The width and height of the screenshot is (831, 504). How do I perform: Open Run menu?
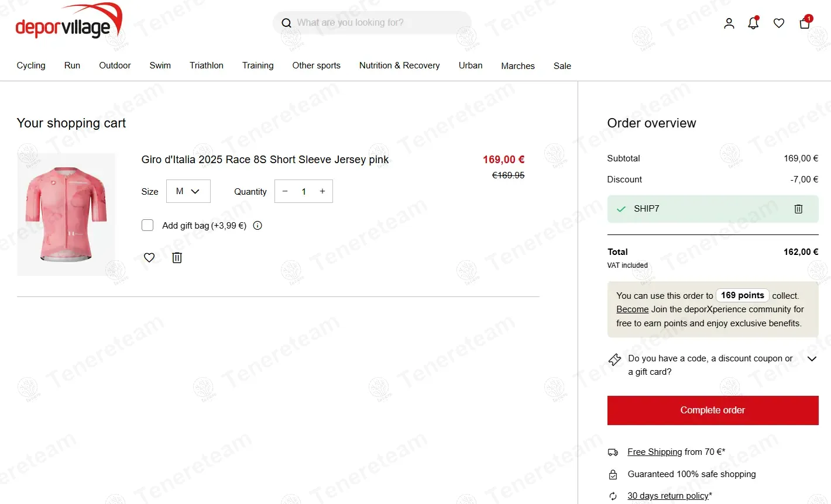click(72, 65)
